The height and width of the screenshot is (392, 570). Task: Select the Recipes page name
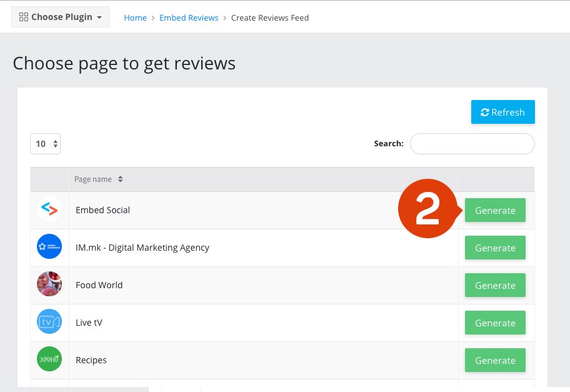pyautogui.click(x=91, y=360)
